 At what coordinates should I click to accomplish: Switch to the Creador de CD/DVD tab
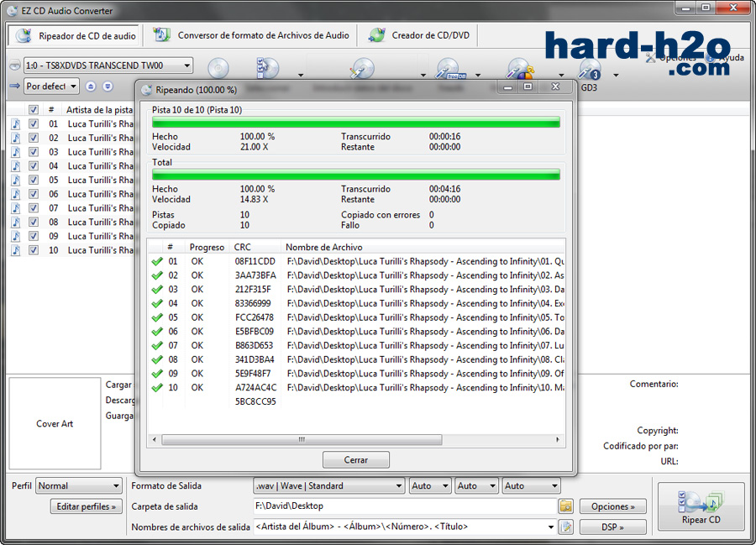pyautogui.click(x=418, y=35)
